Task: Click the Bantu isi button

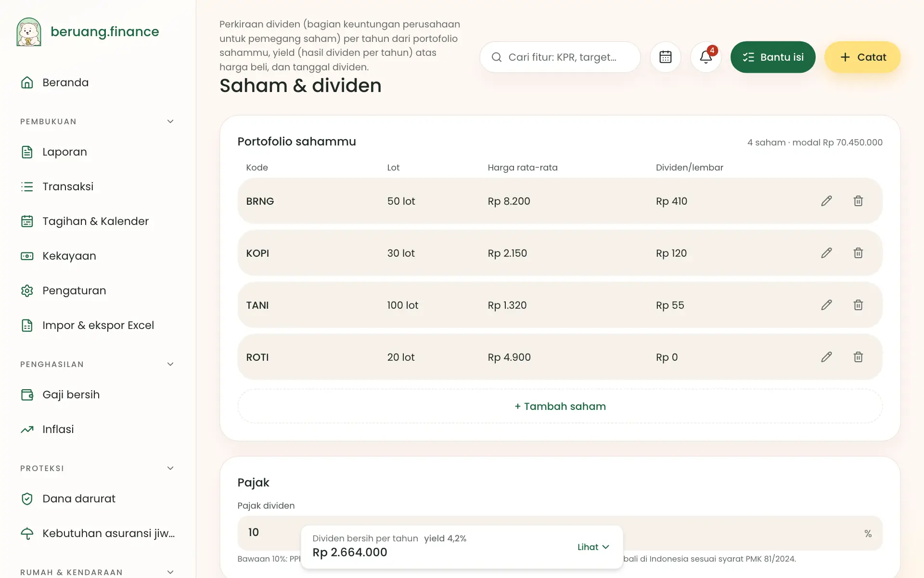Action: tap(773, 57)
